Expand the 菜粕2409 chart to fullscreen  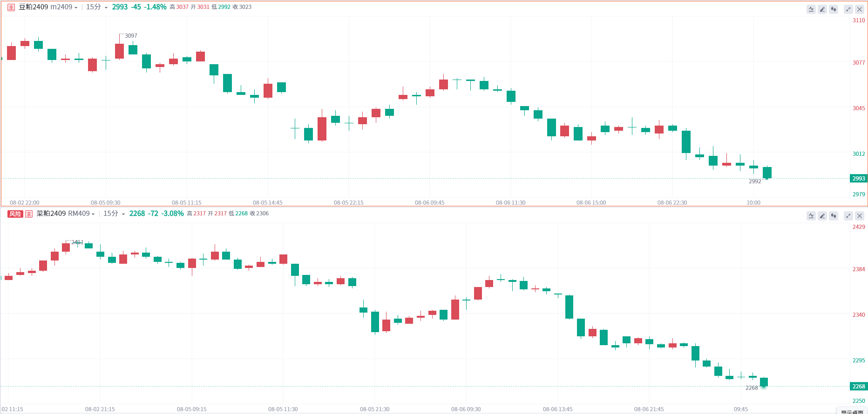(848, 216)
